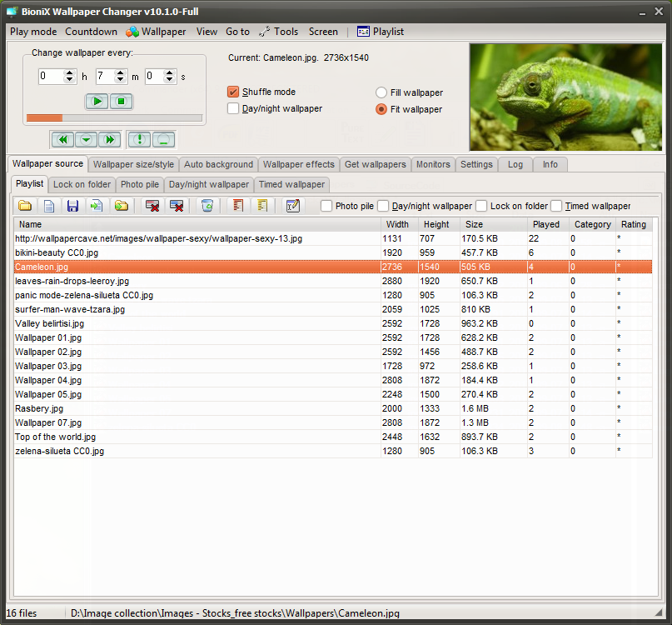Switch to Auto background tab

coord(218,164)
